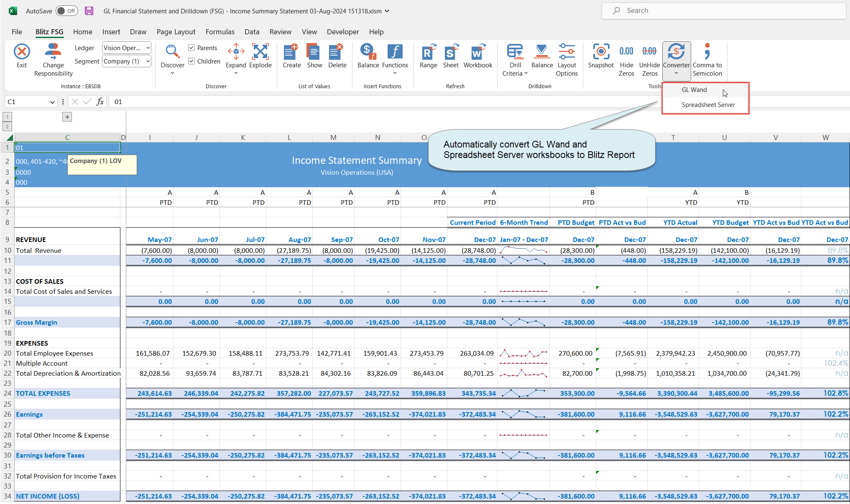850x504 pixels.
Task: Open the Ledger dropdown
Action: 126,48
